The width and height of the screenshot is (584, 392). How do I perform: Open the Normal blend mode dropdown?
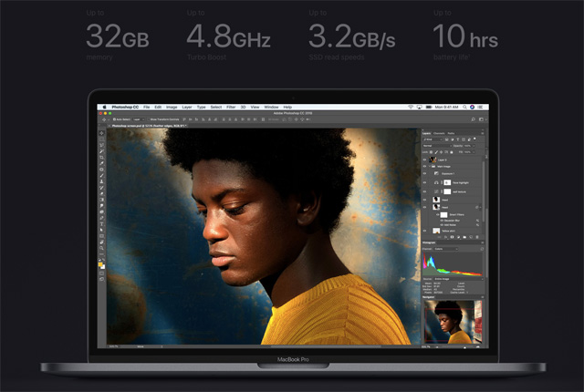pos(438,146)
